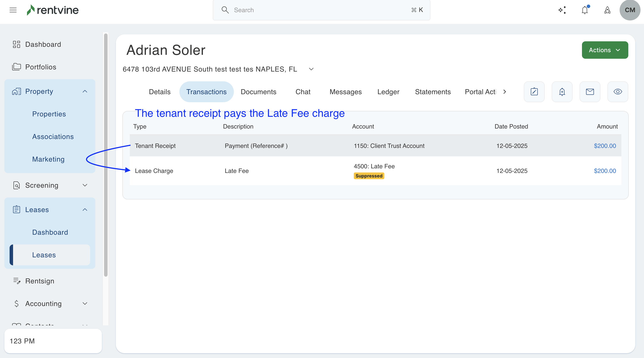
Task: Toggle the eye visibility icon
Action: [x=617, y=92]
